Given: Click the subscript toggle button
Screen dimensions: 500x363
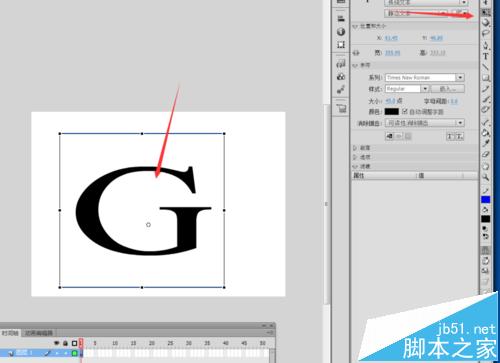Looking at the screenshot, I should point(459,136).
